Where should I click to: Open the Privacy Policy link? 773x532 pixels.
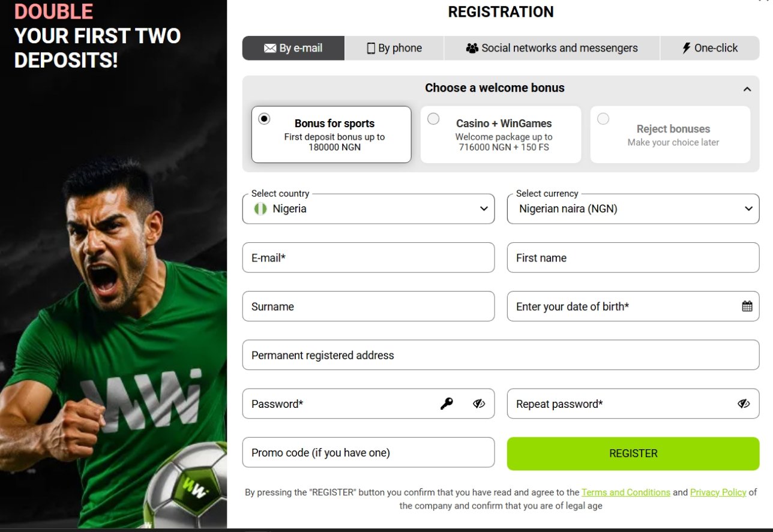(718, 492)
